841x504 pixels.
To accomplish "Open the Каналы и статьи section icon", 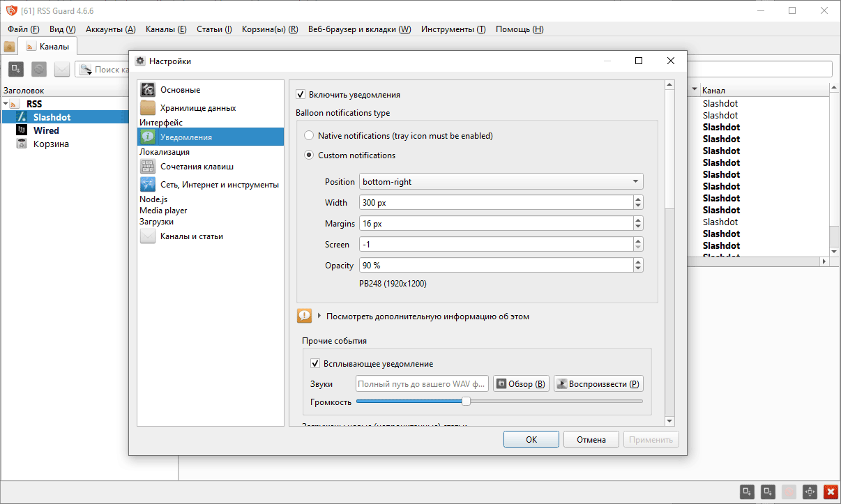I will [148, 236].
